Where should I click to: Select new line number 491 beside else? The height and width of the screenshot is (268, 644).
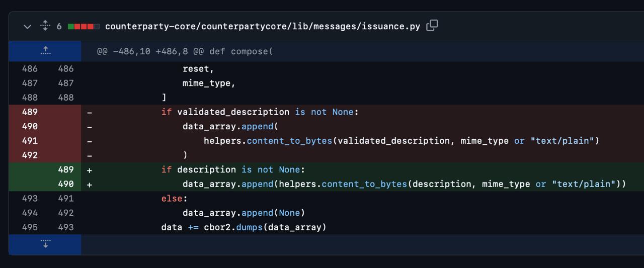coord(65,199)
